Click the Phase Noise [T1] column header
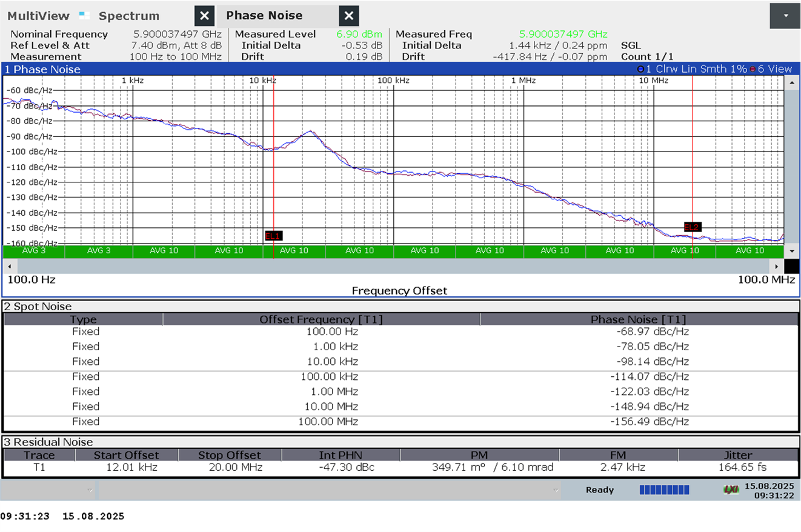 [x=639, y=319]
